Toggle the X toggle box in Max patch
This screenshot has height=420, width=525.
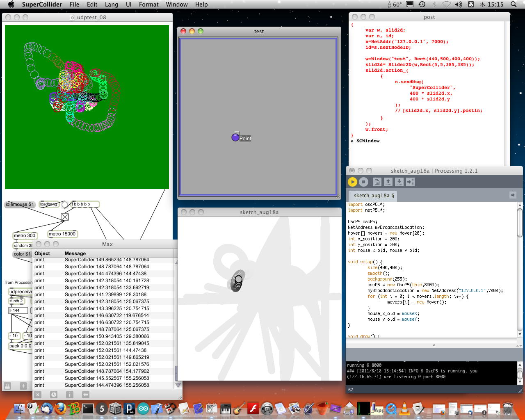pos(65,217)
